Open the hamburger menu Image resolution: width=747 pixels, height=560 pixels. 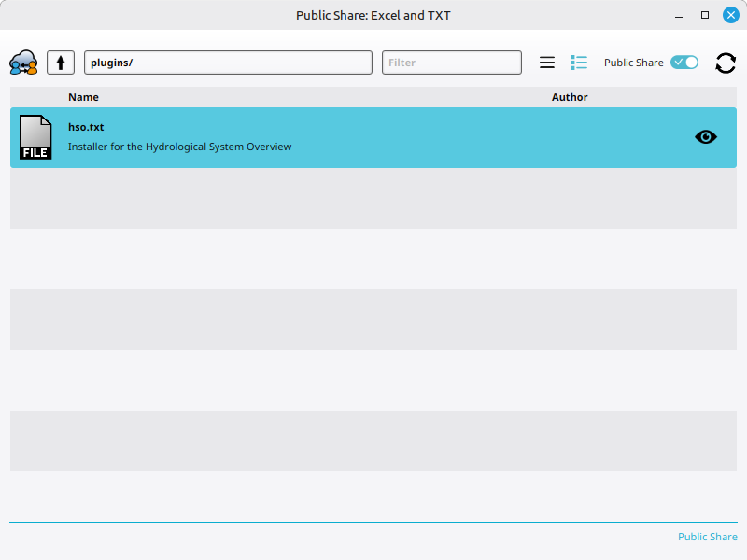547,62
